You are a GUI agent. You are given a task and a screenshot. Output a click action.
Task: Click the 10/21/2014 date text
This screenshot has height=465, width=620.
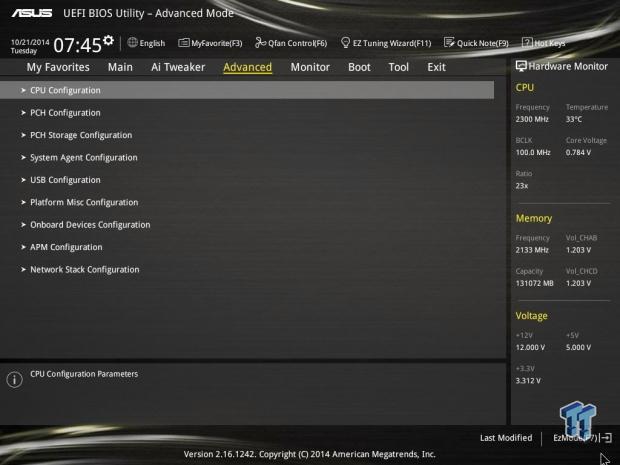click(x=30, y=42)
